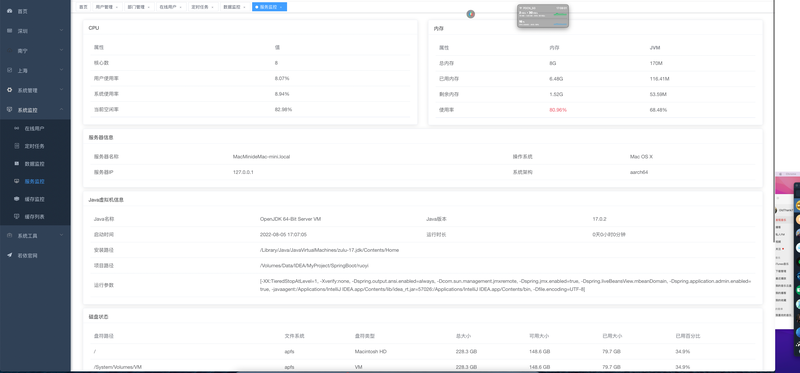Expand the 上海 menu chevron
800x373 pixels.
[x=61, y=70]
